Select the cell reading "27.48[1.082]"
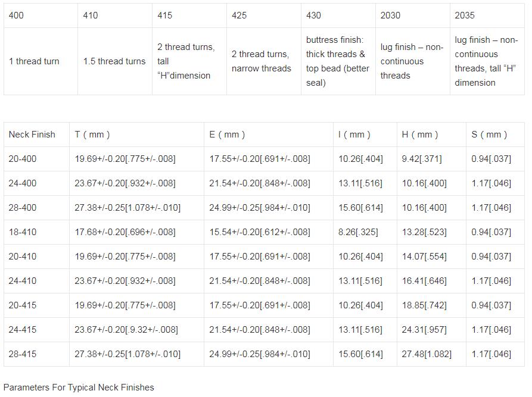 [427, 354]
